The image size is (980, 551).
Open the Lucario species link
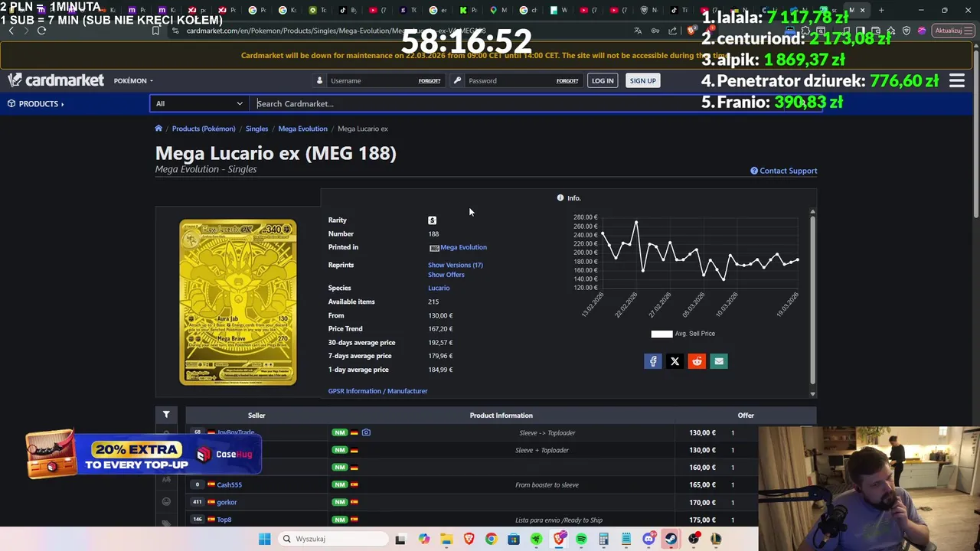439,288
